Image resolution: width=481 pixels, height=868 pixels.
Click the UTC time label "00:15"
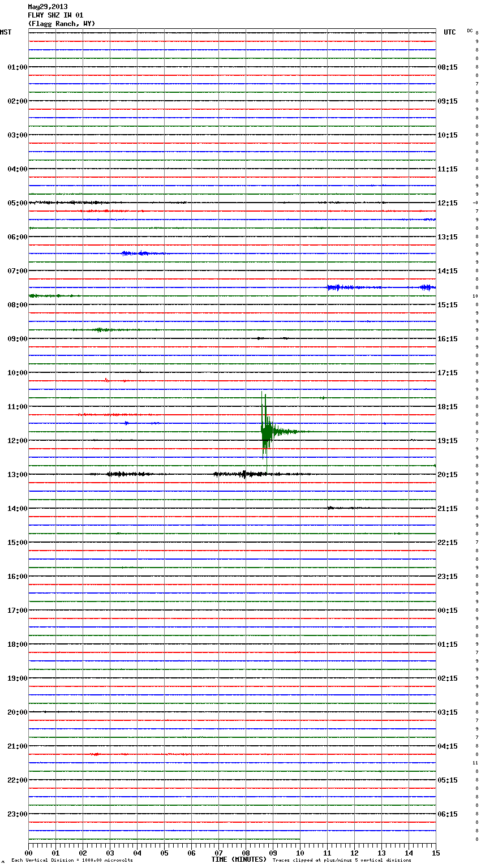coord(448,611)
